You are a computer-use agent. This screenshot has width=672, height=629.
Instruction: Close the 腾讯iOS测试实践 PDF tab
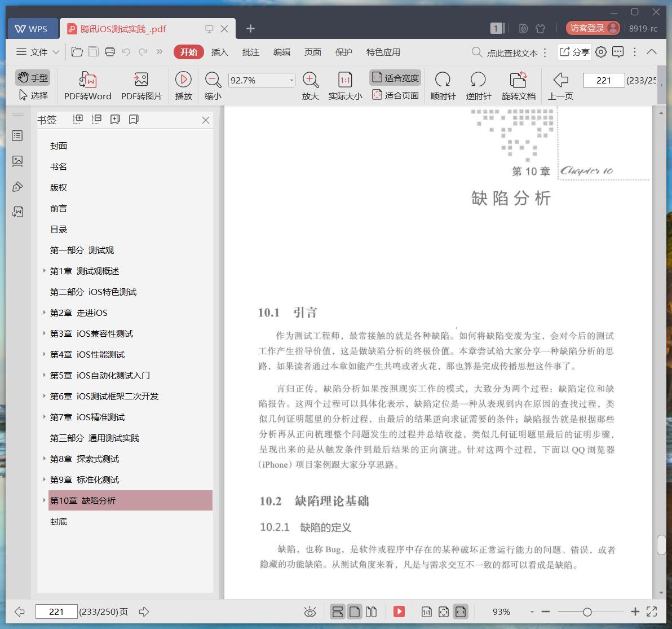pos(224,29)
